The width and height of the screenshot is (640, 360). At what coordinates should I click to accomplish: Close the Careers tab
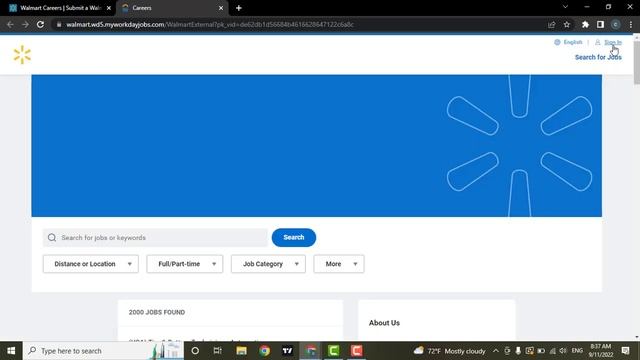point(221,8)
